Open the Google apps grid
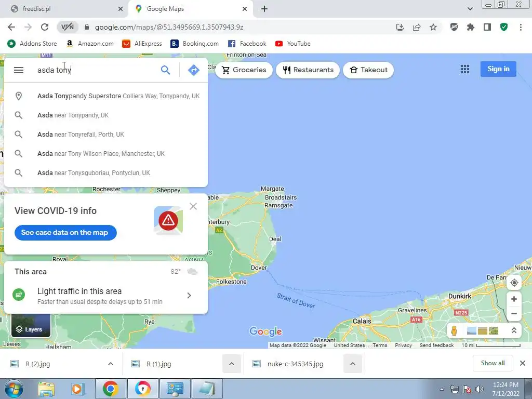The image size is (532, 399). [x=465, y=69]
